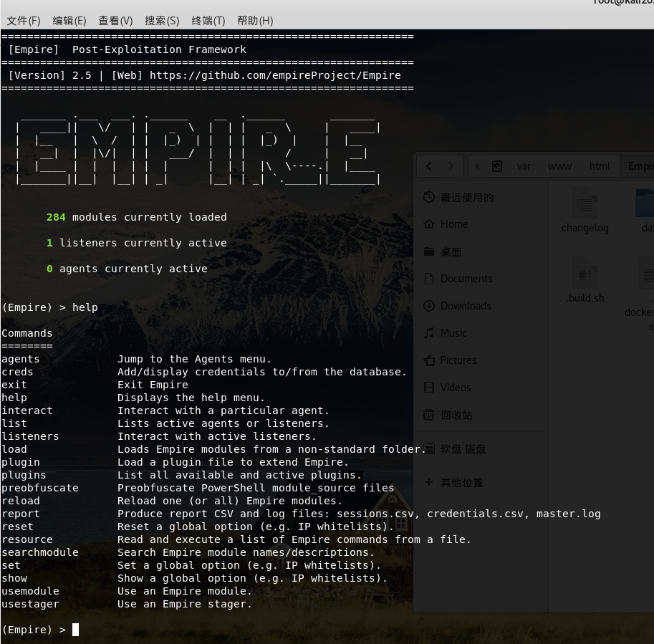Click the root disk icon in path bar

(497, 166)
